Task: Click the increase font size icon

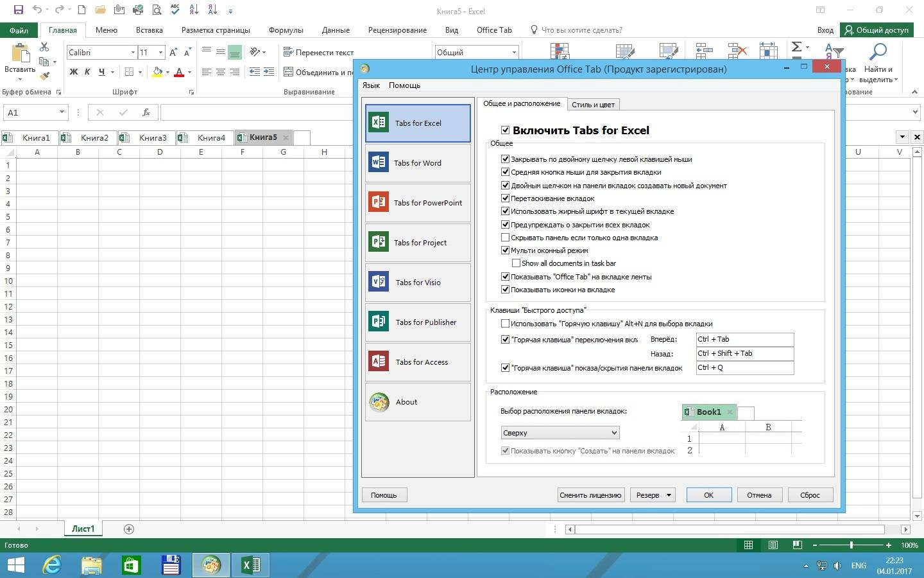Action: (173, 53)
